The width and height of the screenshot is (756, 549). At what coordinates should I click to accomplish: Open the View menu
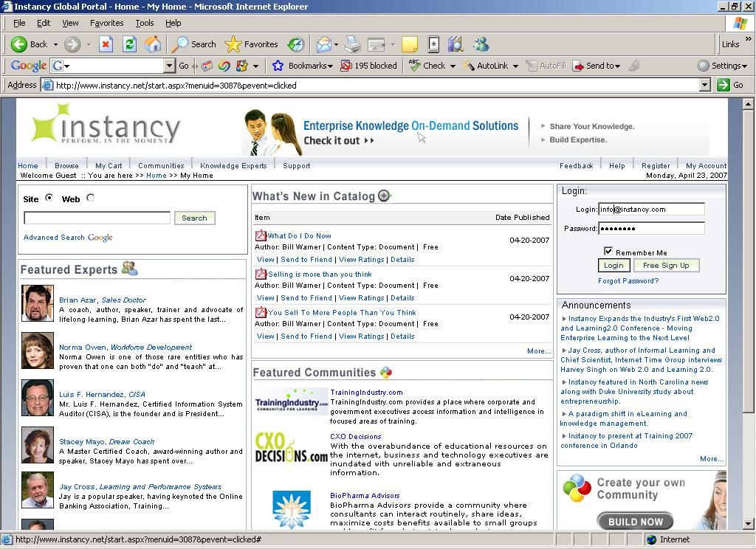click(x=70, y=23)
